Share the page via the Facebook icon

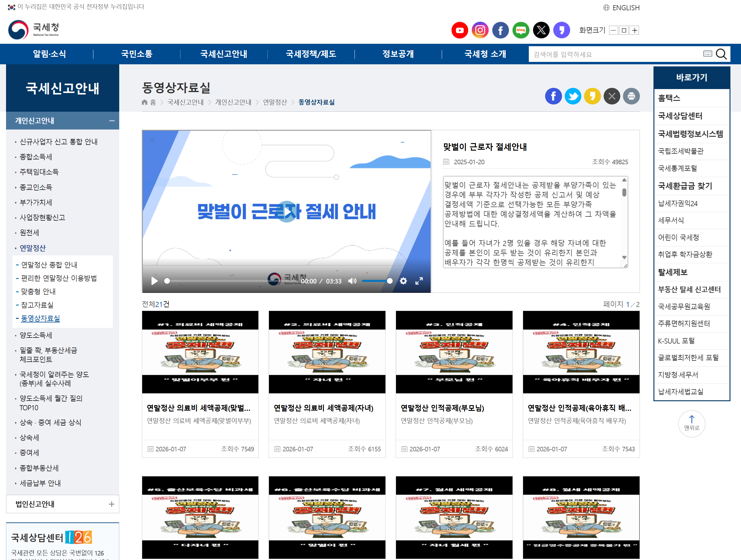click(x=553, y=96)
